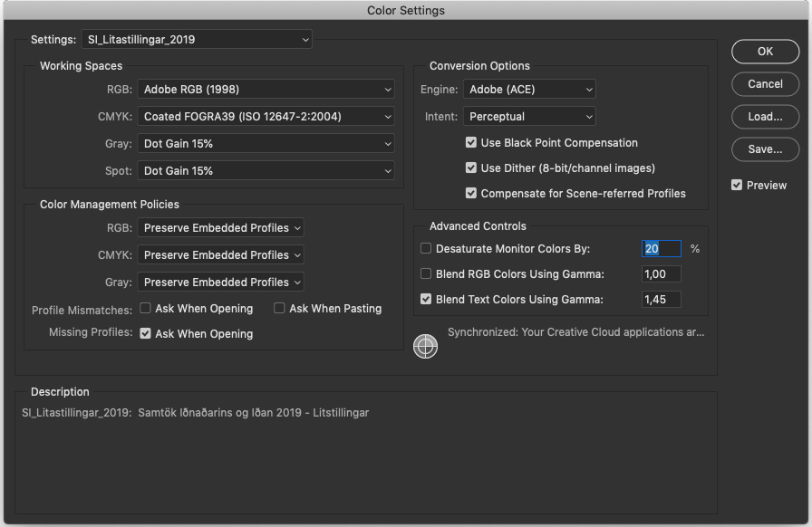Screen dimensions: 812x527
Task: Select the conversion Engine Adobe (ACE) dropdown
Action: [529, 89]
